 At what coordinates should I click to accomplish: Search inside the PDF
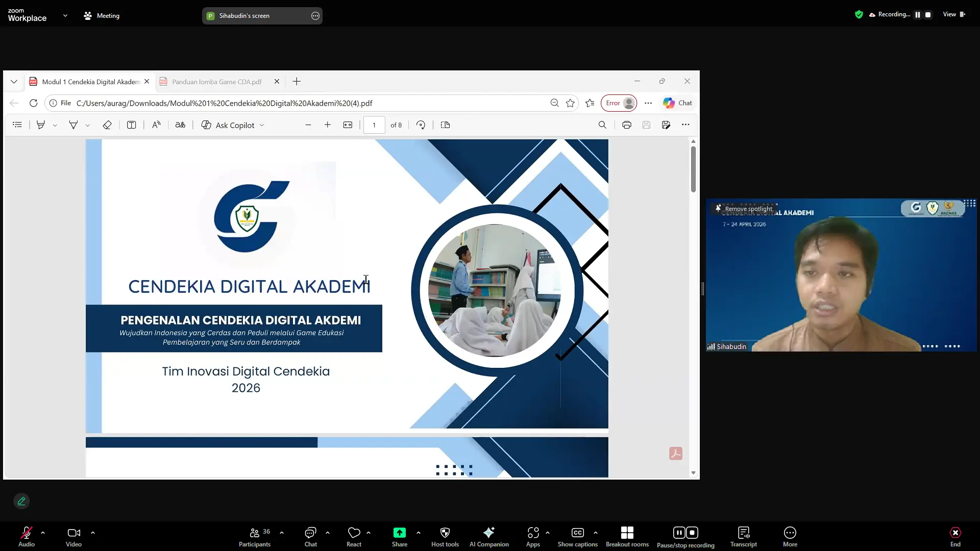pyautogui.click(x=602, y=125)
